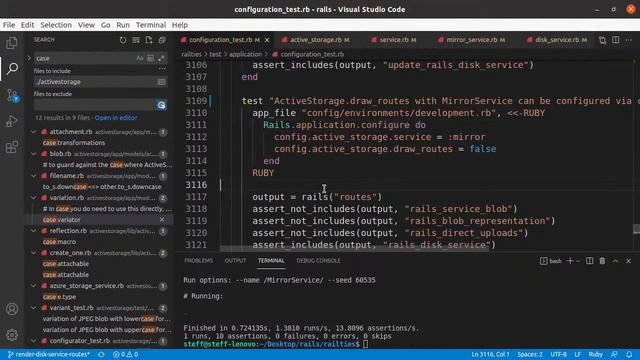Open the File menu

click(x=9, y=25)
